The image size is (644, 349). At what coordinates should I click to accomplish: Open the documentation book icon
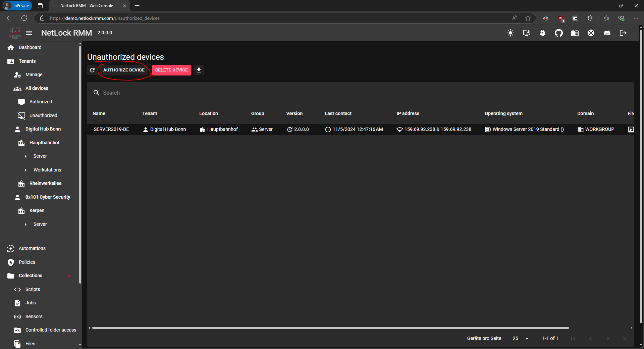pyautogui.click(x=575, y=33)
